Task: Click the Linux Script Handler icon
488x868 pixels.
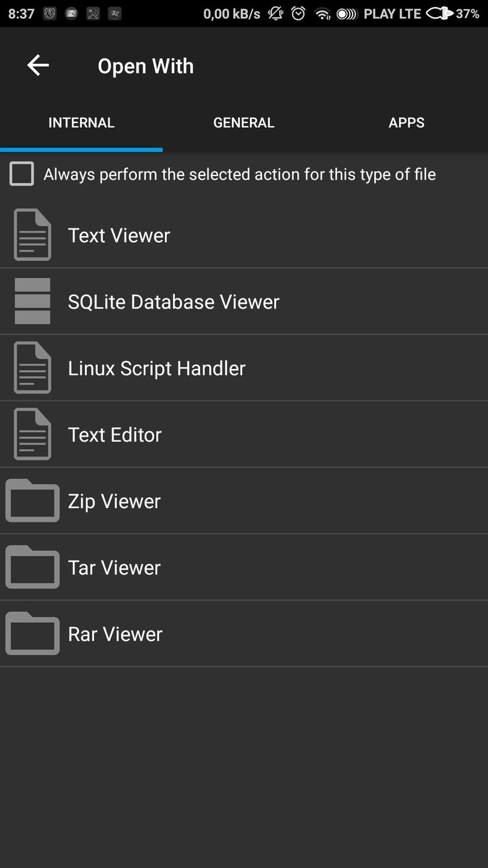Action: pyautogui.click(x=33, y=368)
